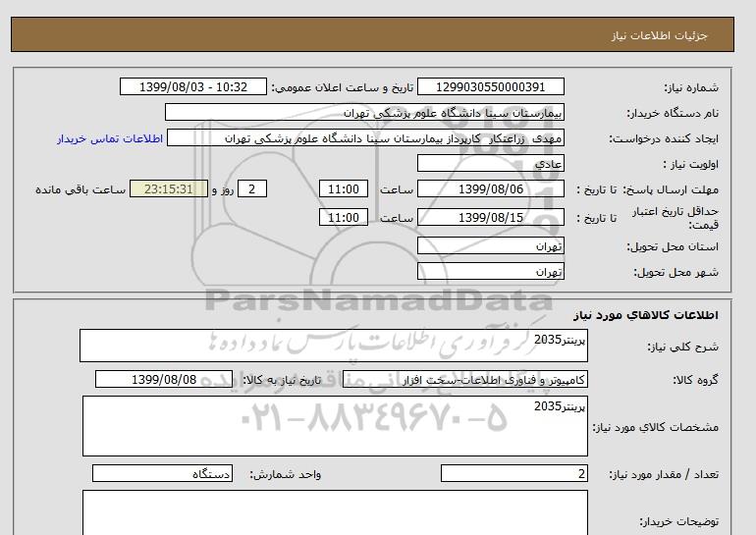756x535 pixels.
Task: Click the price validity hour field 11:00
Action: point(344,217)
